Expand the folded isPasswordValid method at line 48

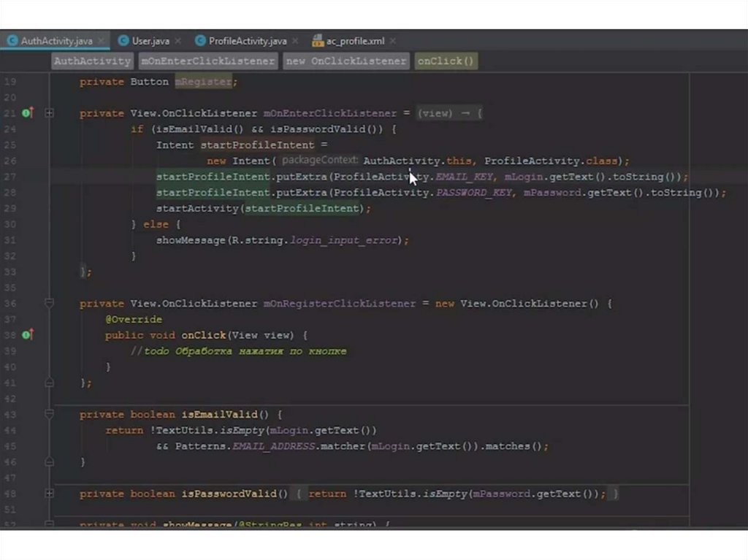coord(49,494)
